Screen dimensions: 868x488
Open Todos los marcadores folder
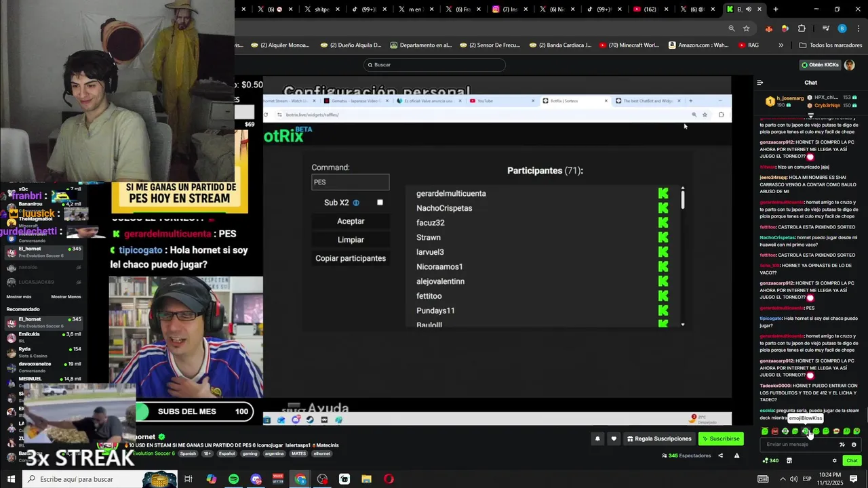[x=830, y=45]
